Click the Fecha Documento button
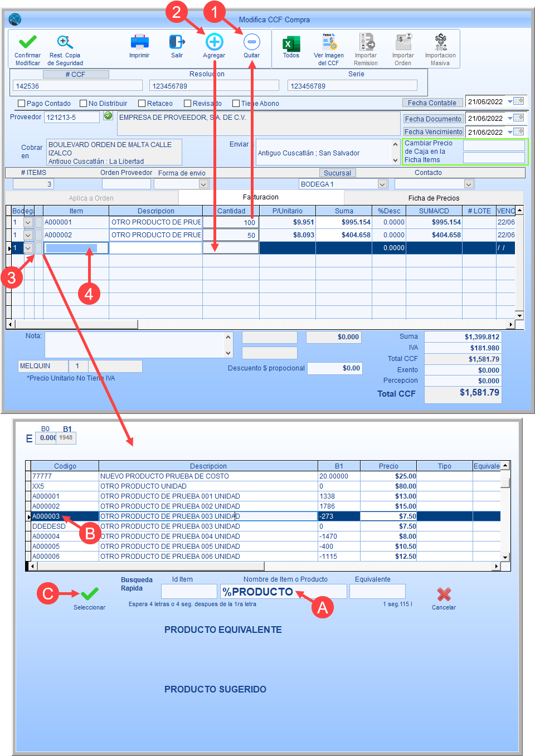The width and height of the screenshot is (535, 756). [433, 119]
